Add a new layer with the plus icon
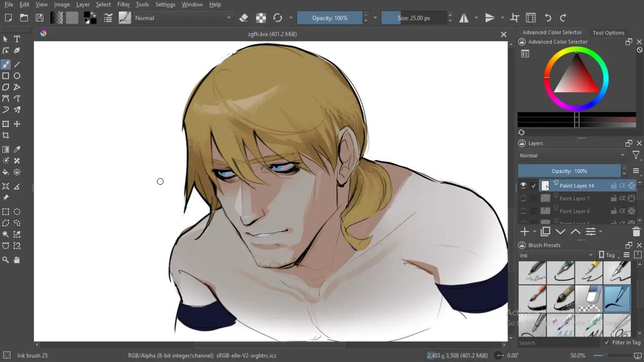644x362 pixels. coord(524,231)
